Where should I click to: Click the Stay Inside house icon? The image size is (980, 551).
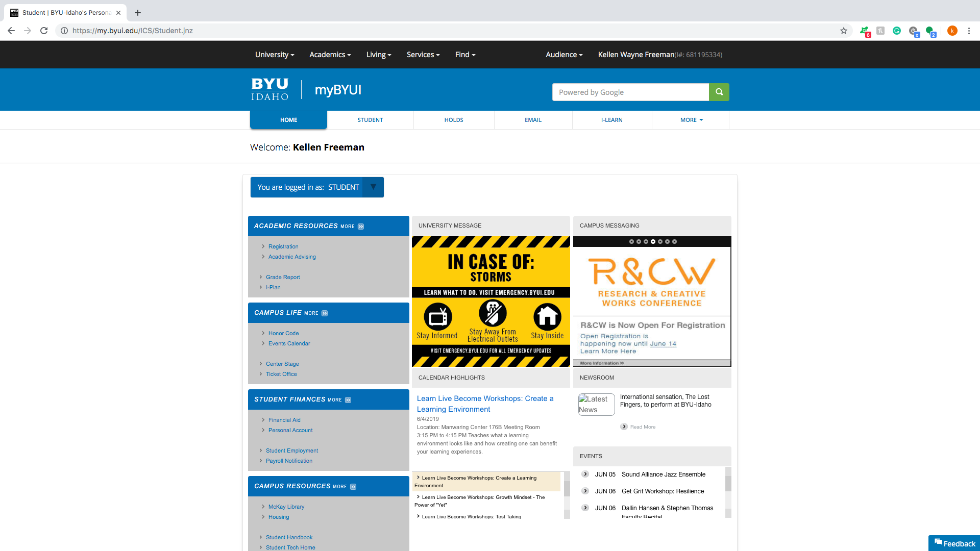547,317
